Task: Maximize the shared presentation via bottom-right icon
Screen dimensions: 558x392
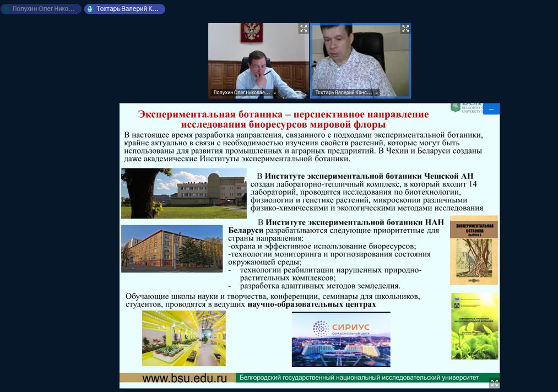Action: point(494,383)
